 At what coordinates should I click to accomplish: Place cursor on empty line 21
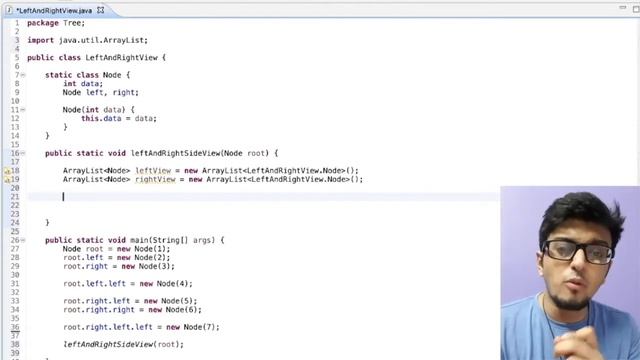click(263, 197)
